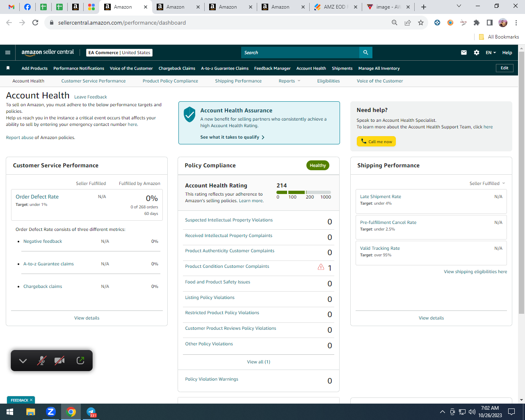Go to Manage All Inventory

tap(379, 68)
